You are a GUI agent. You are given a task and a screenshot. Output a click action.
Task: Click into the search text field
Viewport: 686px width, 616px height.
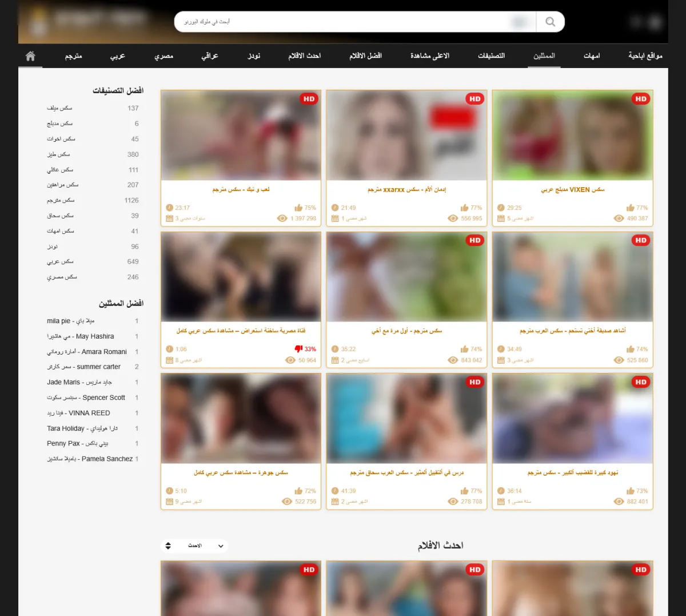[343, 22]
